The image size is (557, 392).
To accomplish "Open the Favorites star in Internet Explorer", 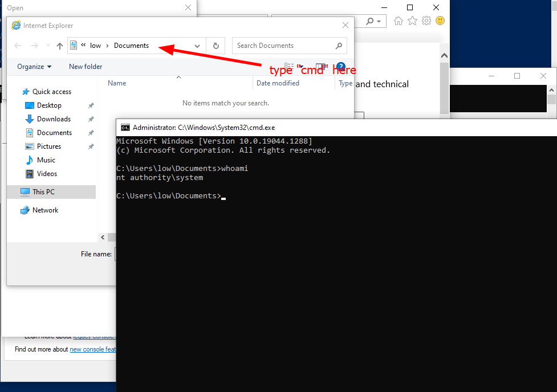I will [412, 21].
